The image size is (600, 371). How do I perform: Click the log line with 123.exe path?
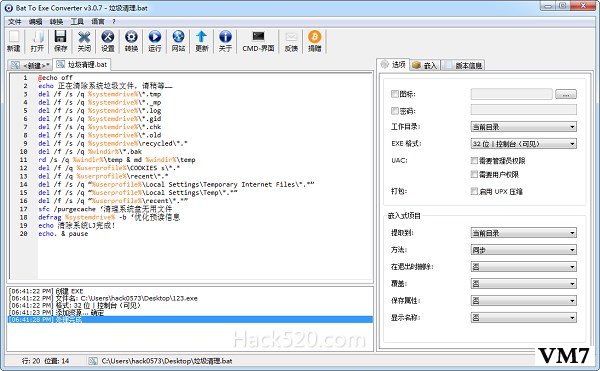click(x=103, y=298)
